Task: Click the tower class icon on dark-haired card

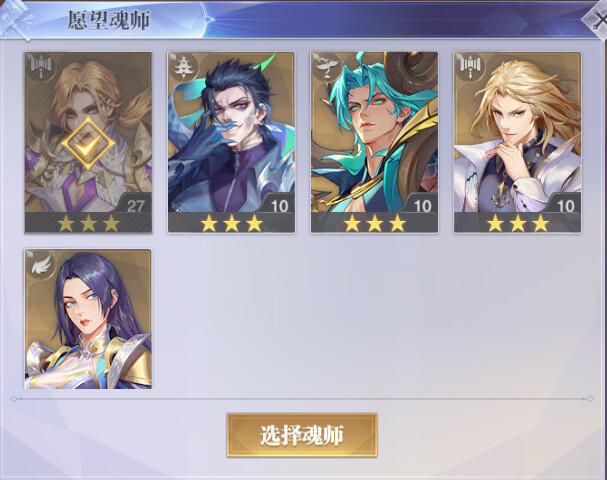Action: (183, 67)
